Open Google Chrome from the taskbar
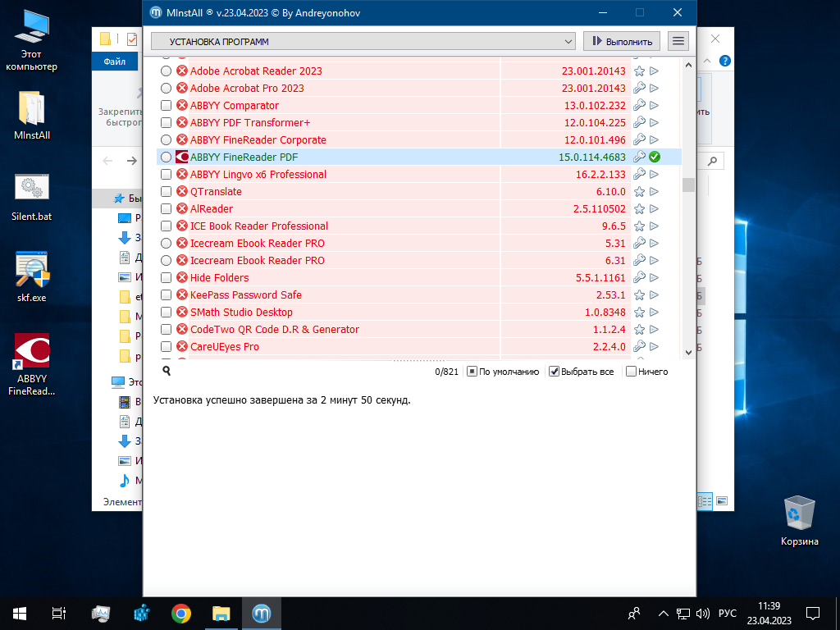Screen dimensions: 840x630 (181, 614)
